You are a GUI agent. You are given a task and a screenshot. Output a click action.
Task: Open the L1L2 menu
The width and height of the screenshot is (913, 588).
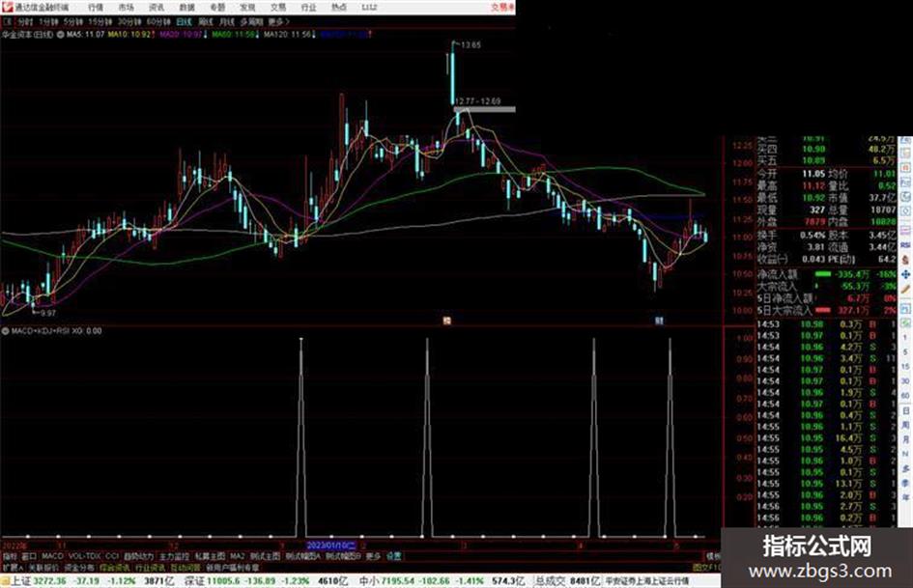pyautogui.click(x=369, y=8)
